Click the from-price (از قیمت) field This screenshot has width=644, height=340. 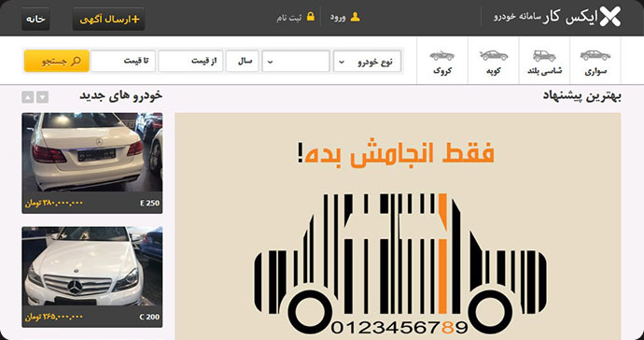coord(190,62)
